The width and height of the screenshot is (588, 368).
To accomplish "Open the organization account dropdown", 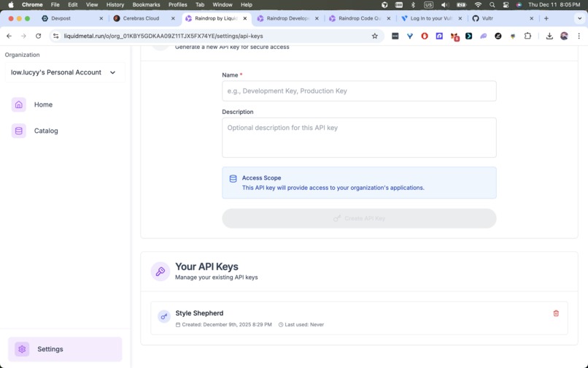I will pos(65,72).
